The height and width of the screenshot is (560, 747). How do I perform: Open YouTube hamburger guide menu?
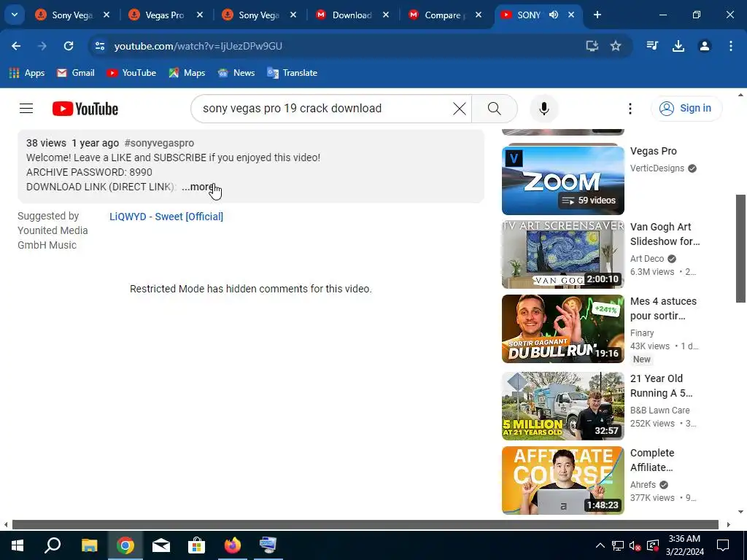point(26,109)
